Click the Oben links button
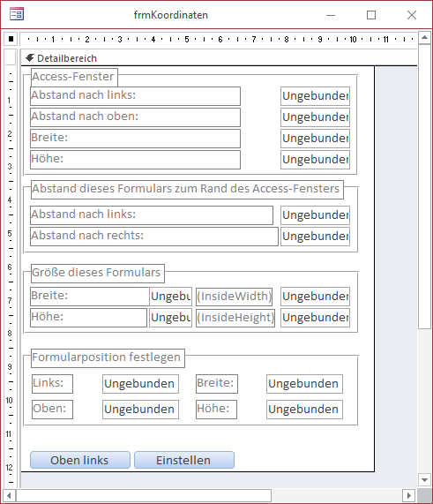The image size is (433, 504). point(80,460)
